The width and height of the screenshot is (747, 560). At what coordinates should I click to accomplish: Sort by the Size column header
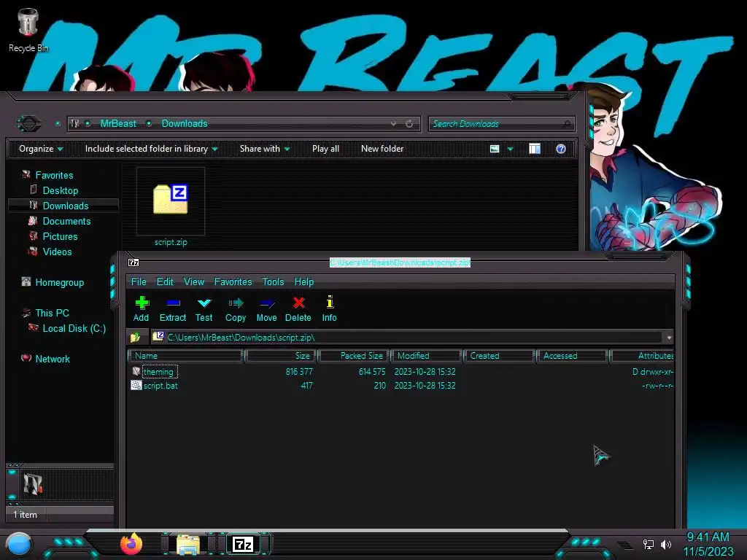[281, 356]
